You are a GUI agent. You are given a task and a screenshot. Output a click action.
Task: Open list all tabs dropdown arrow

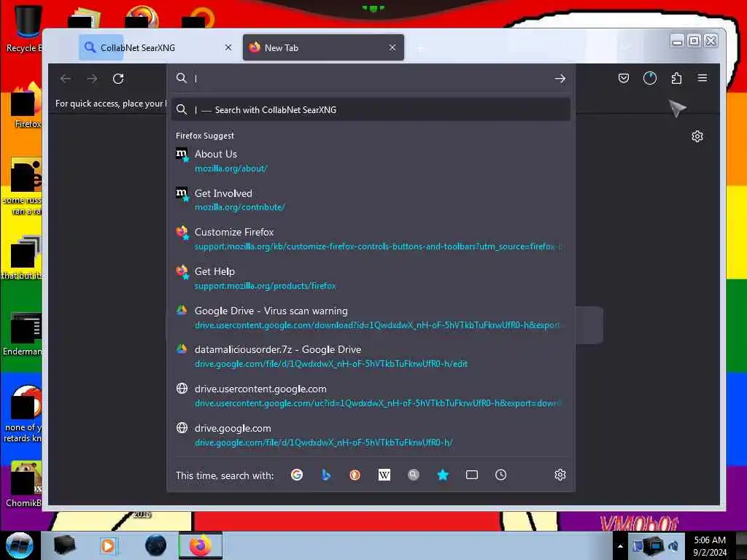[625, 47]
